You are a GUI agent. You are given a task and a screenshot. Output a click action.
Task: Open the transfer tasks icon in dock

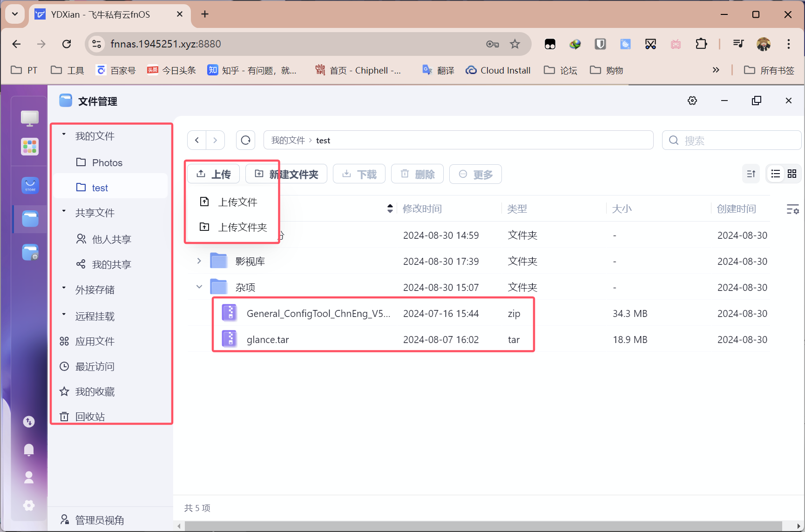[29, 422]
